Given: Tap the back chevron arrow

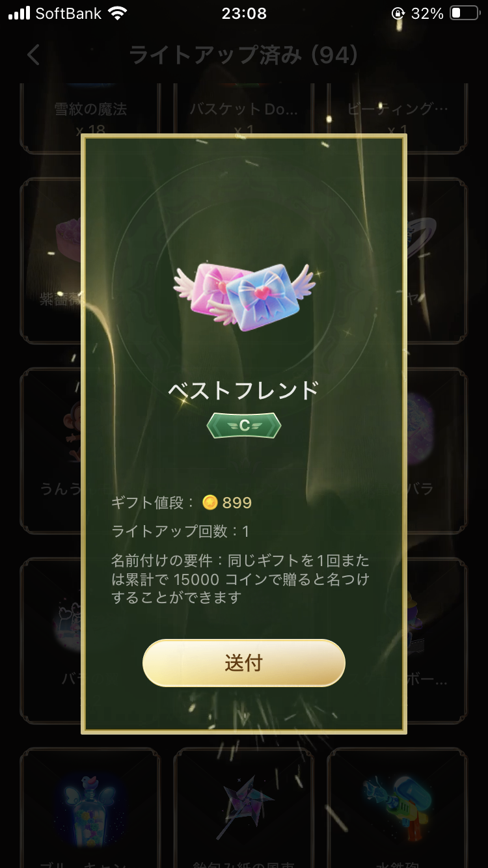Looking at the screenshot, I should click(x=34, y=55).
